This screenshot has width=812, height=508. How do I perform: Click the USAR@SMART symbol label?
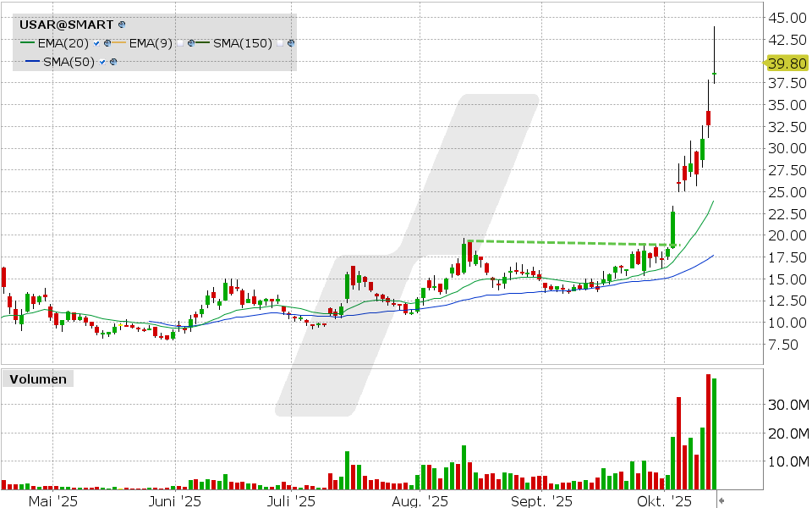[66, 25]
